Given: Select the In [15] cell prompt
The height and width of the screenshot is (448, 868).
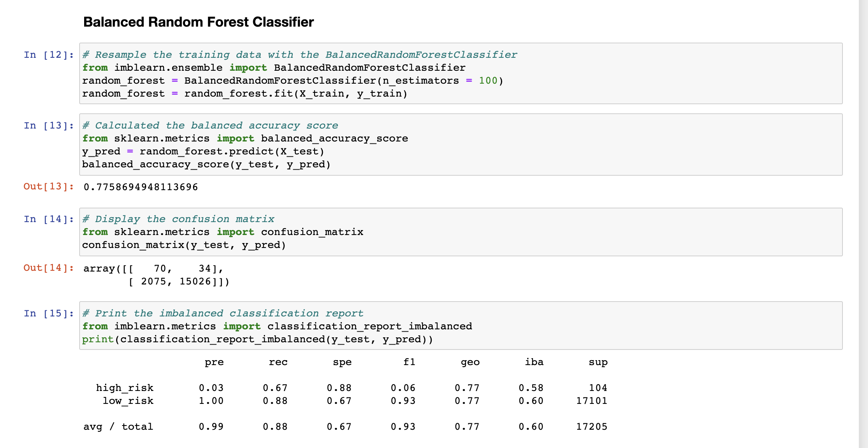Looking at the screenshot, I should tap(48, 313).
